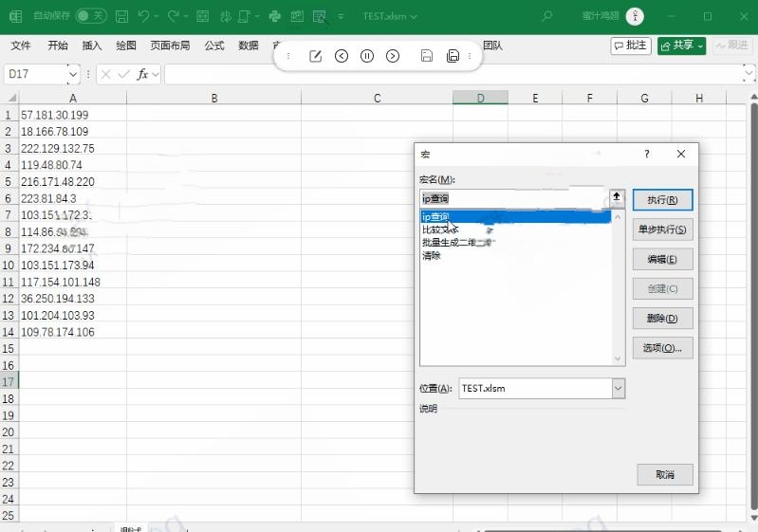
Task: Click the Undo arrow icon
Action: [143, 16]
